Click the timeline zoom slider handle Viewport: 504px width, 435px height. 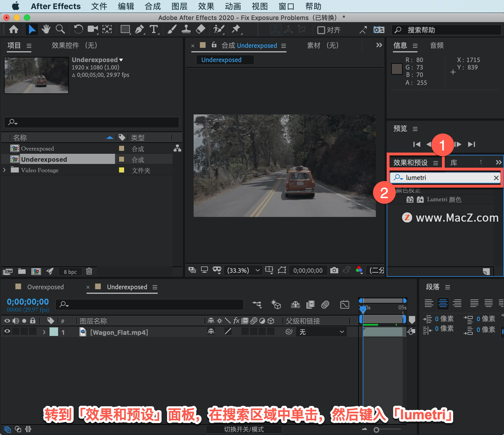tap(376, 430)
